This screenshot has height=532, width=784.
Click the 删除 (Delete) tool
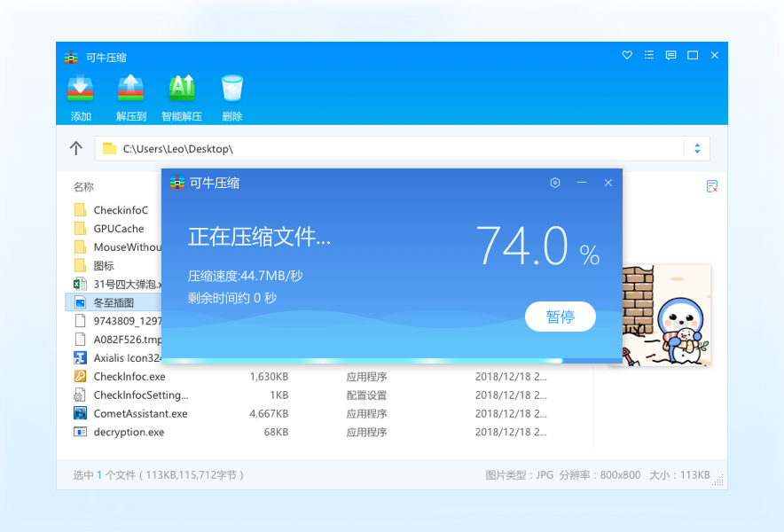(x=231, y=96)
